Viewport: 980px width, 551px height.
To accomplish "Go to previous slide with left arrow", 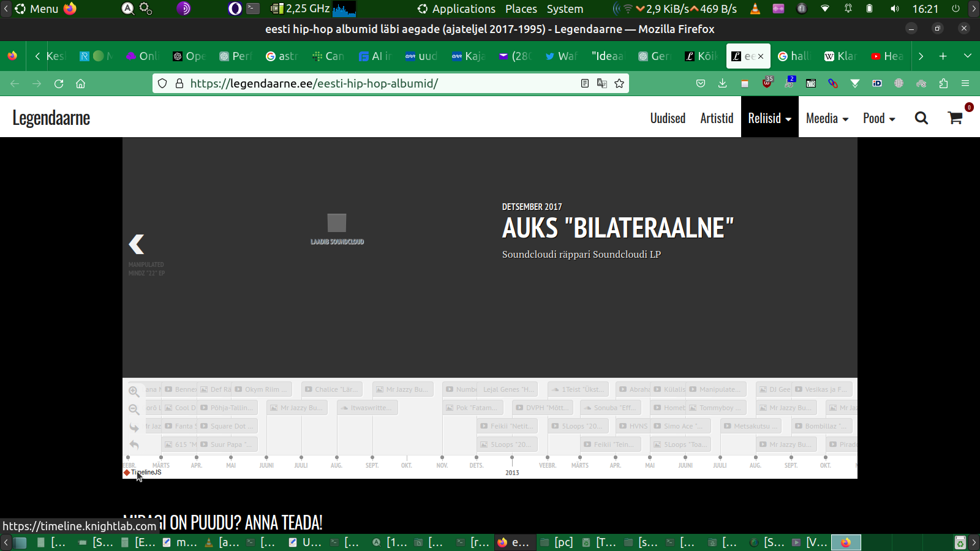I will pos(137,244).
